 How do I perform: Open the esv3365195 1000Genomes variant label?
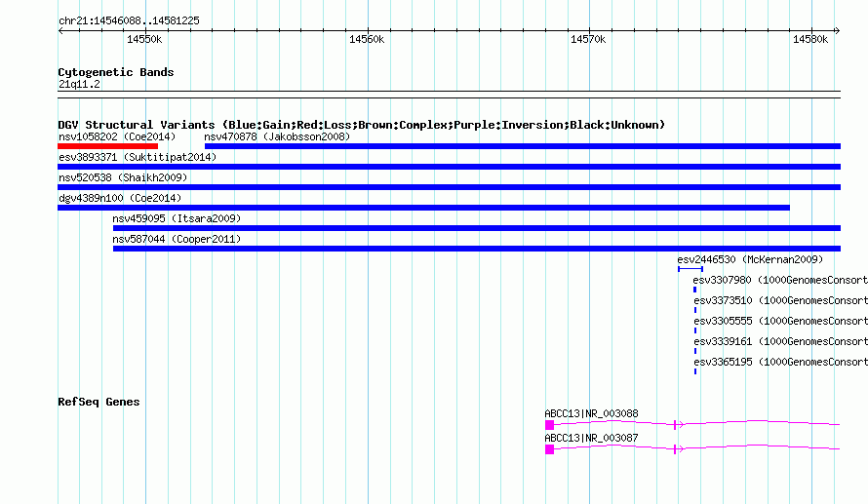[780, 362]
